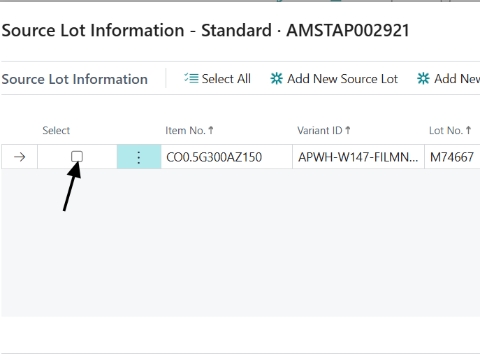
Task: Click the Select All list icon
Action: (191, 79)
